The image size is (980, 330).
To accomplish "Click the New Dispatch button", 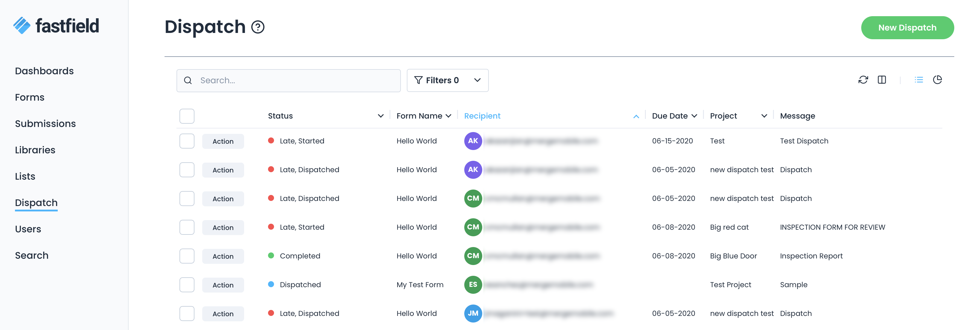I will click(907, 28).
